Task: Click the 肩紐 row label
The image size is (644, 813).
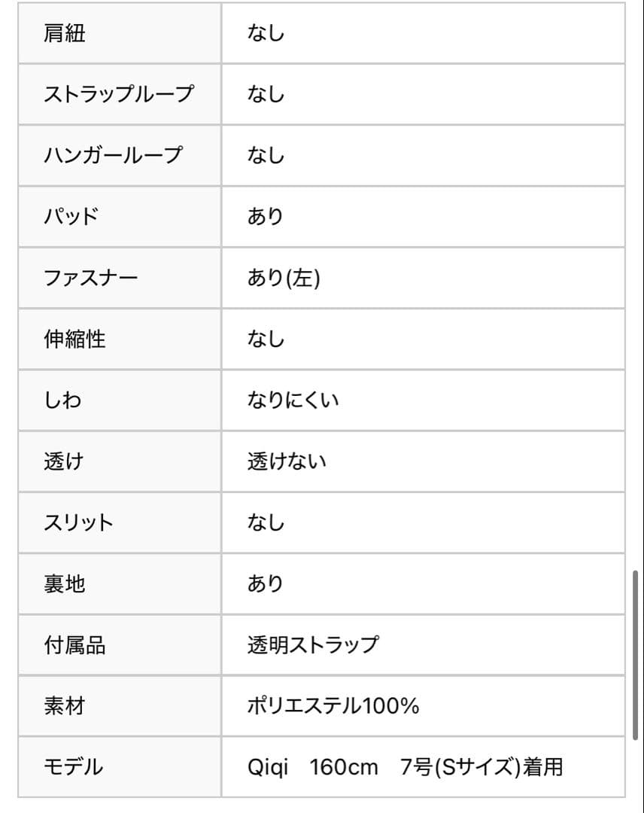Action: point(65,34)
